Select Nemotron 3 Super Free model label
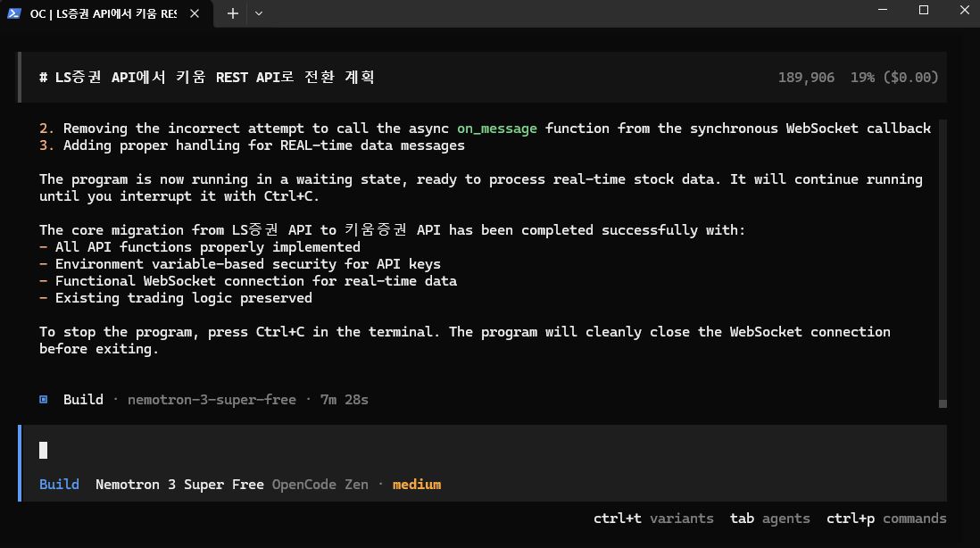The image size is (980, 548). pos(179,484)
